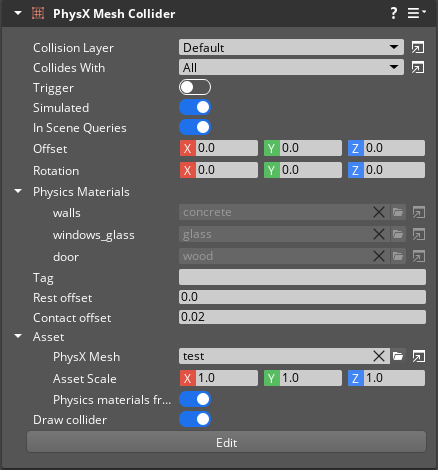This screenshot has height=470, width=438.
Task: Open the help question mark icon
Action: click(394, 13)
